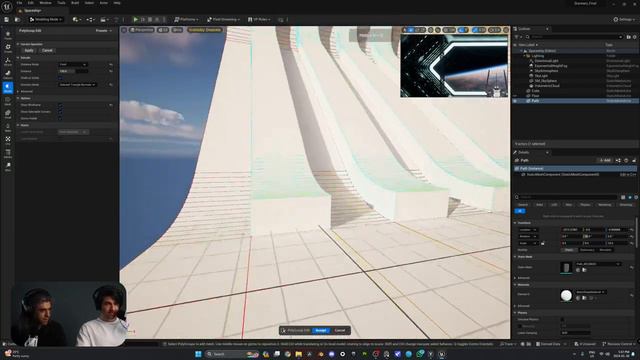Open the Perspective viewport button
Image resolution: width=640 pixels, height=360 pixels.
pyautogui.click(x=142, y=30)
